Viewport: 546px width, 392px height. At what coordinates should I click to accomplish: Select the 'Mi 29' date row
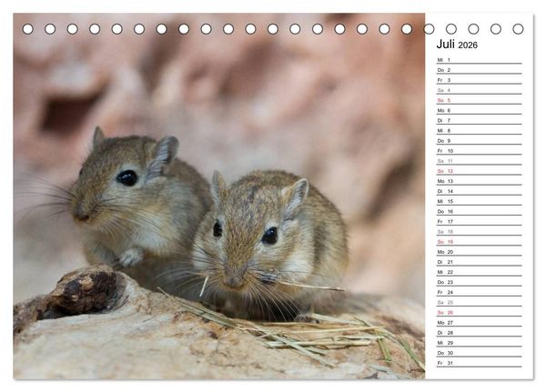480,343
